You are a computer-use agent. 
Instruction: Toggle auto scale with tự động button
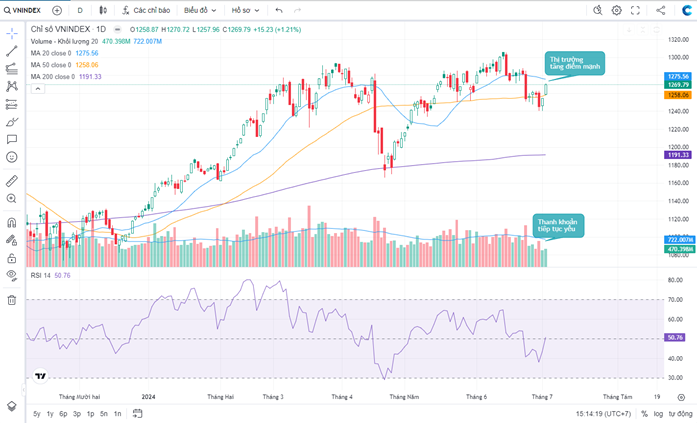[680, 414]
